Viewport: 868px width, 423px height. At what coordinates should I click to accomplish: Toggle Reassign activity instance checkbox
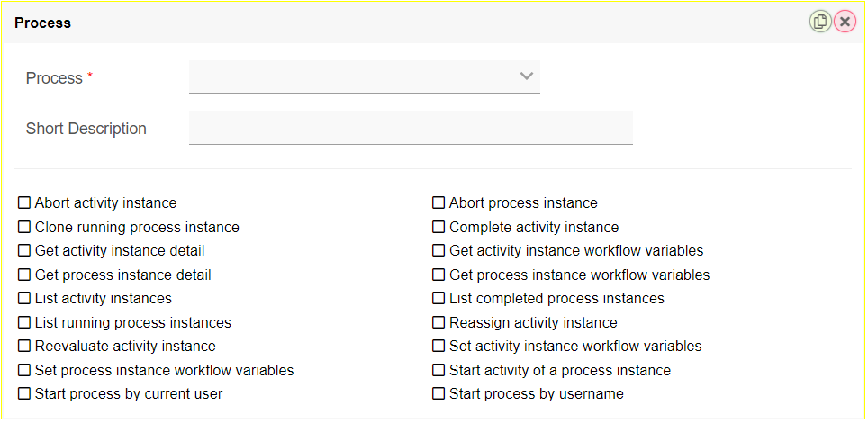[x=439, y=323]
